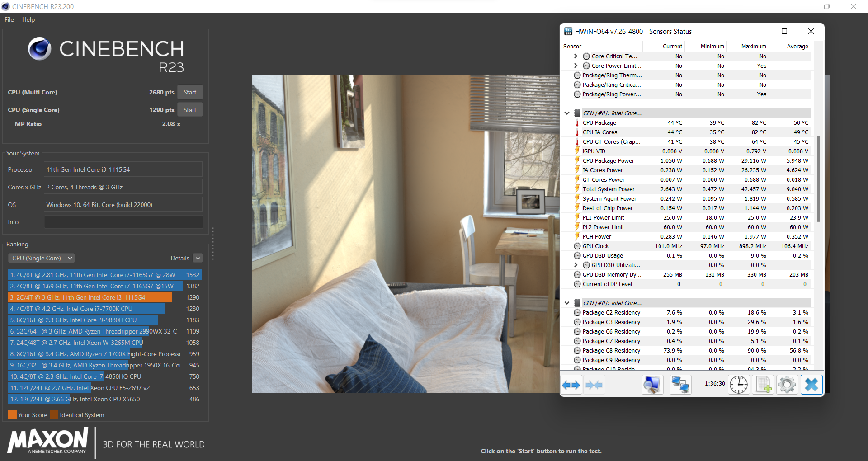Image resolution: width=868 pixels, height=461 pixels.
Task: Click the lightning icon beside PCH Power
Action: (577, 236)
